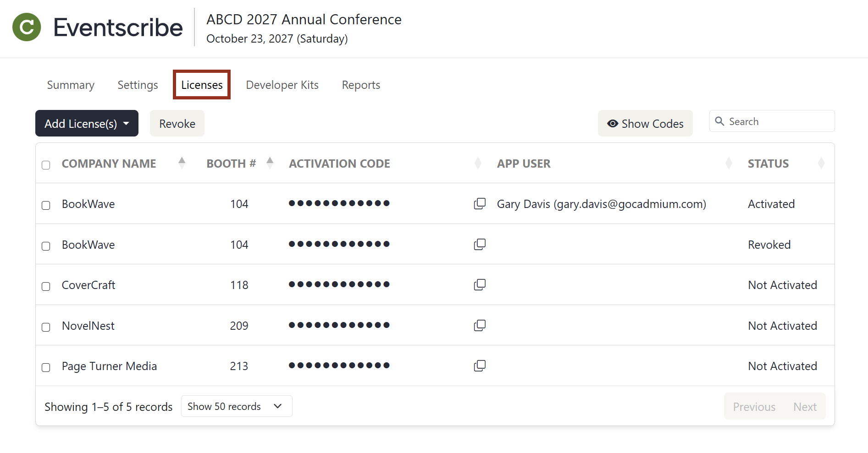Open the Reports tab
Screen dimensions: 868x453
point(361,85)
